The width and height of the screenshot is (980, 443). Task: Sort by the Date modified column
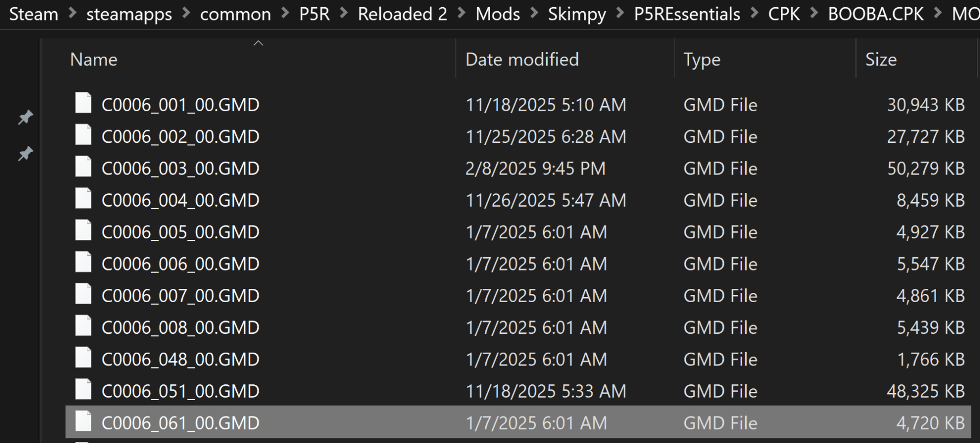point(522,60)
